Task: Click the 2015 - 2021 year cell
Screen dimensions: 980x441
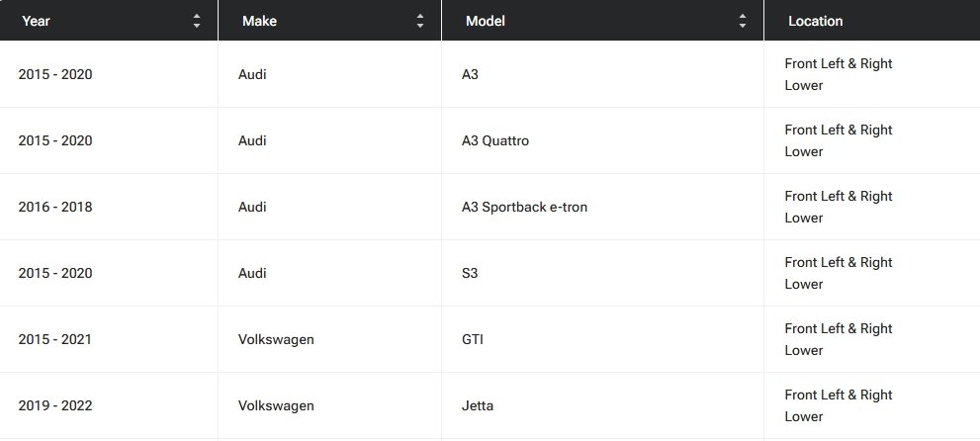Action: pyautogui.click(x=54, y=339)
